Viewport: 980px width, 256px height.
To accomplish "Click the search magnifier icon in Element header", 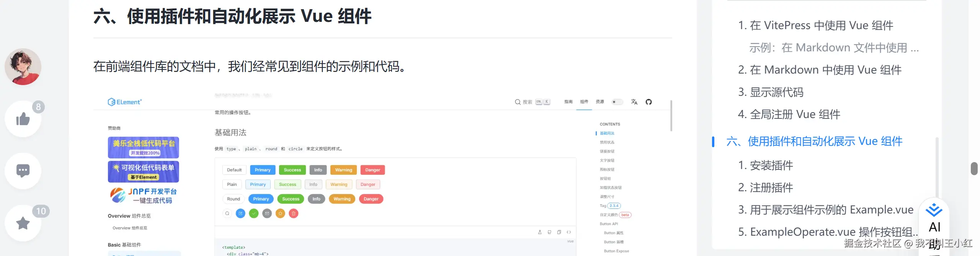I will pos(518,102).
